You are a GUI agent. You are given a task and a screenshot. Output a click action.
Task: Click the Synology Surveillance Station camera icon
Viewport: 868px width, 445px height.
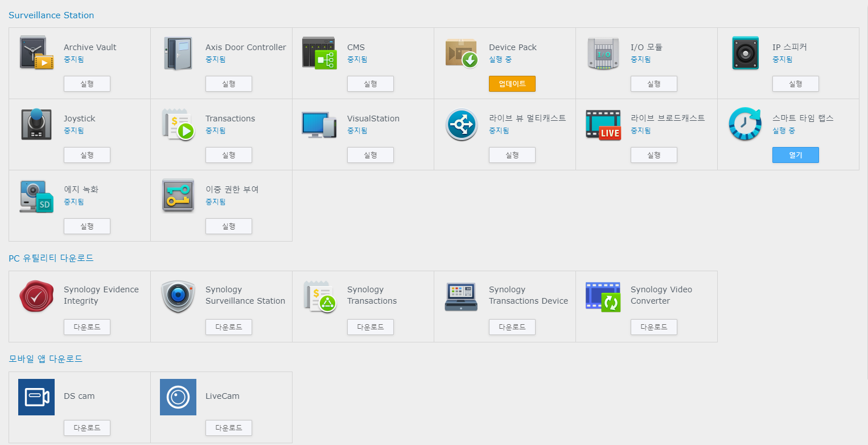(178, 296)
